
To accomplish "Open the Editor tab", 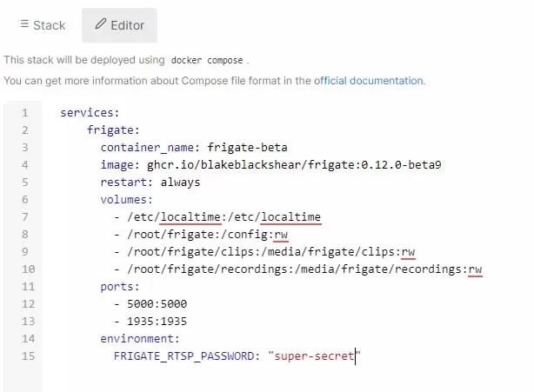I will (x=119, y=25).
